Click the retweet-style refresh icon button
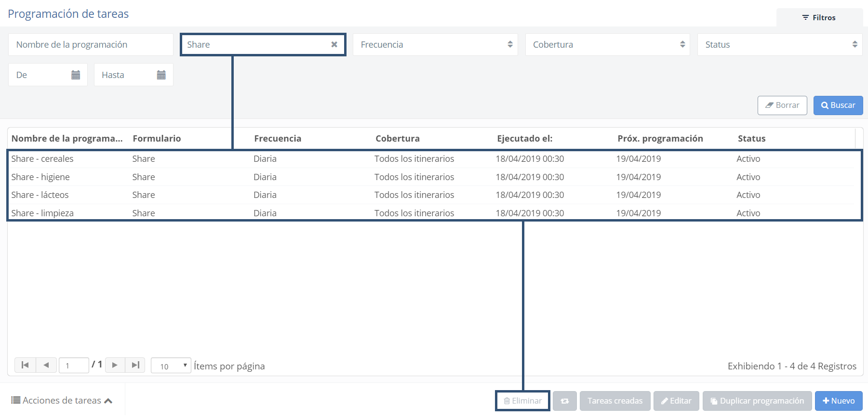868x419 pixels. point(564,401)
